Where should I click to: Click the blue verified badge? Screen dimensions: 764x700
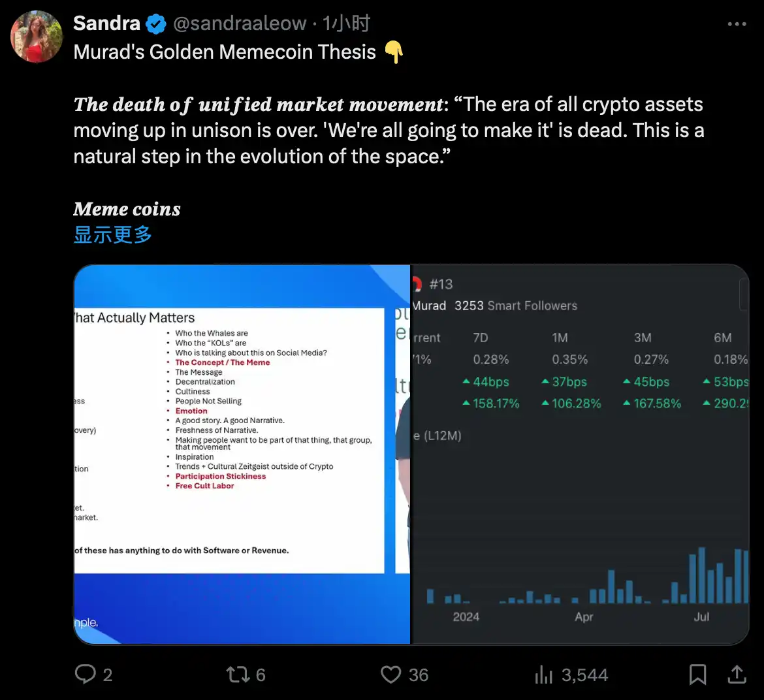(x=156, y=24)
